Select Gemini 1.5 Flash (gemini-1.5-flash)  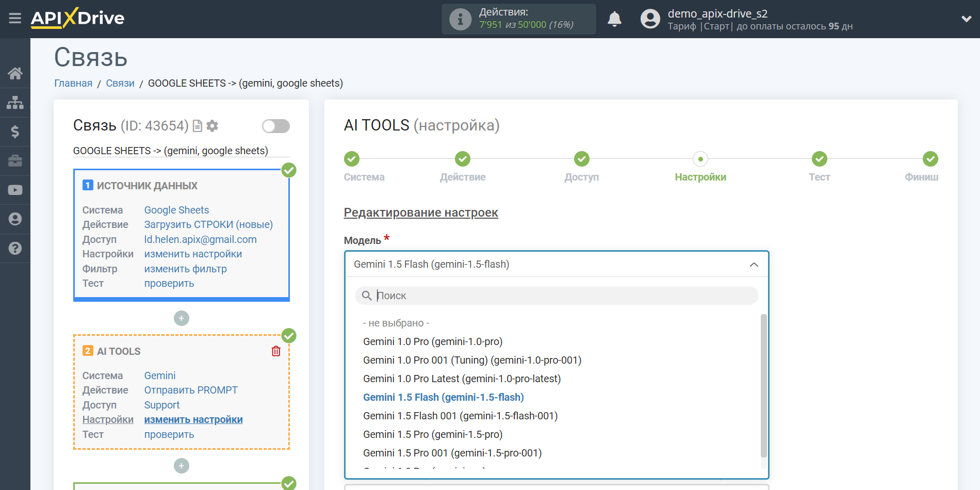pos(444,397)
